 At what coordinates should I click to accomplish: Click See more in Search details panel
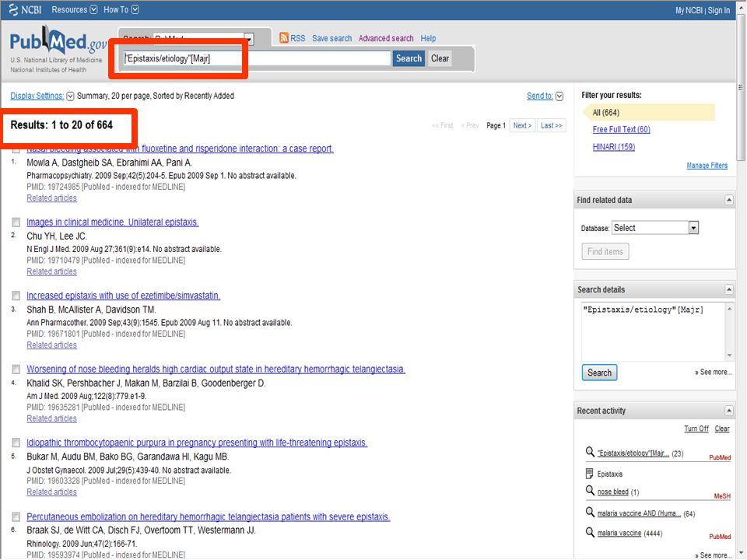(714, 372)
